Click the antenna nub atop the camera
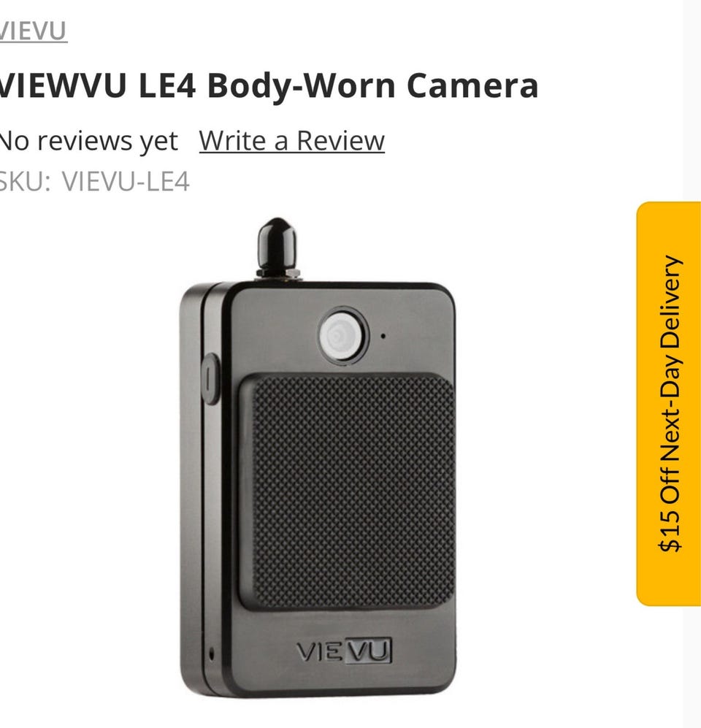Image resolution: width=701 pixels, height=728 pixels. (277, 248)
